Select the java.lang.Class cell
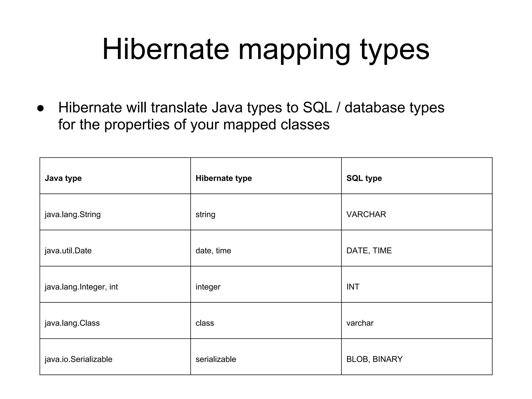The width and height of the screenshot is (532, 399). pyautogui.click(x=72, y=323)
